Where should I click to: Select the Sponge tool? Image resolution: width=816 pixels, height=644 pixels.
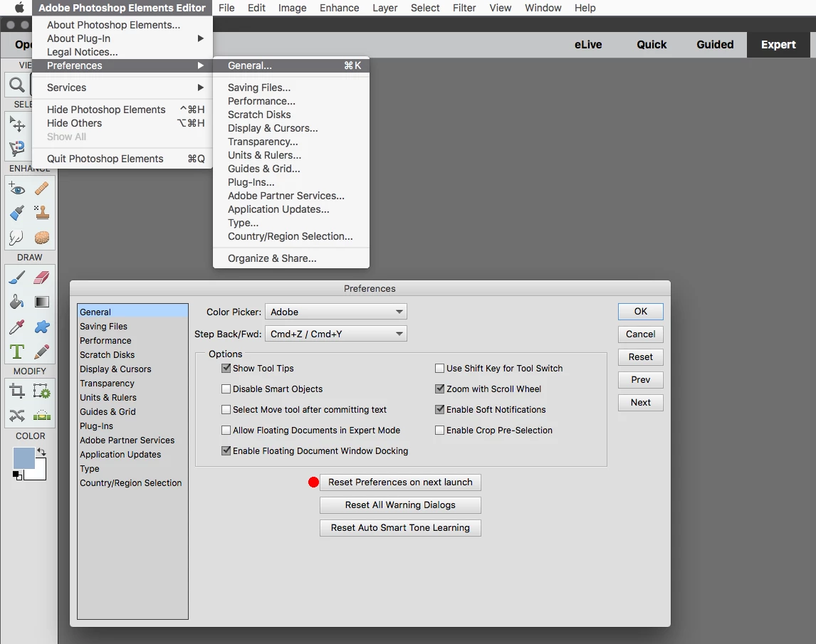click(41, 238)
